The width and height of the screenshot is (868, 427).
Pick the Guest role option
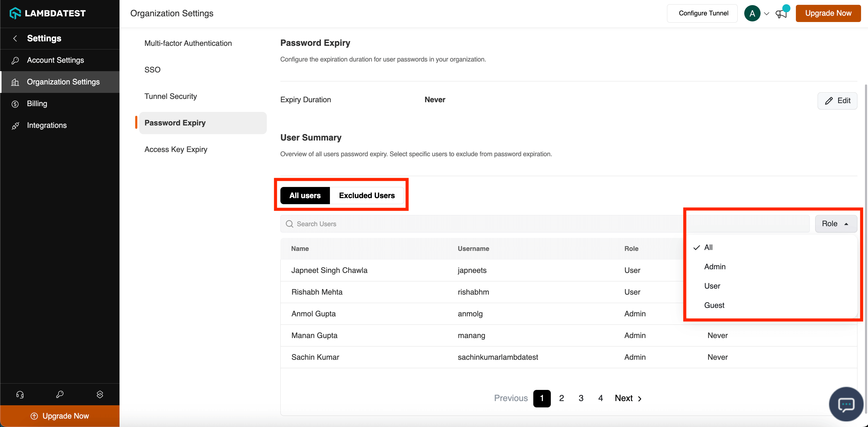point(714,305)
